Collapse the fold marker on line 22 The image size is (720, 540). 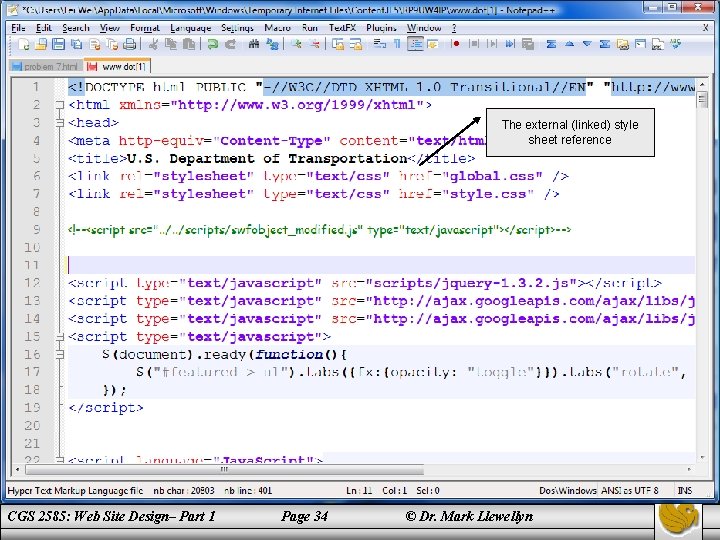point(60,459)
